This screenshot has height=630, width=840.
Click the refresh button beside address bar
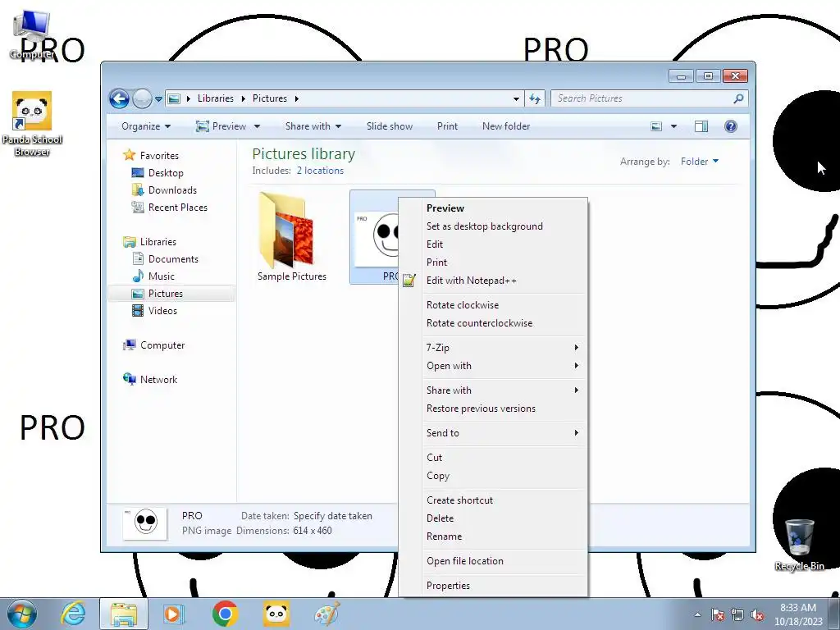pyautogui.click(x=535, y=98)
